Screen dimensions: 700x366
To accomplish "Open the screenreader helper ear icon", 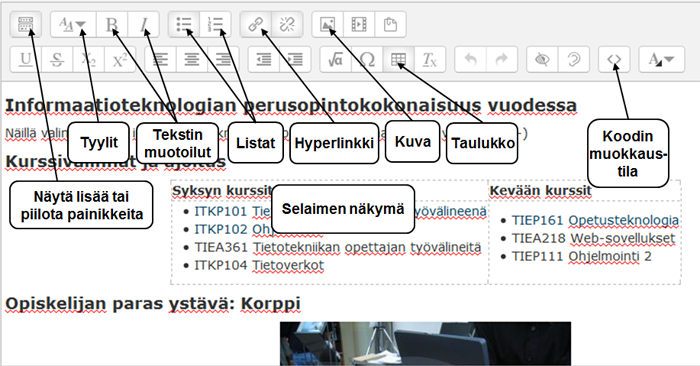I will (574, 59).
